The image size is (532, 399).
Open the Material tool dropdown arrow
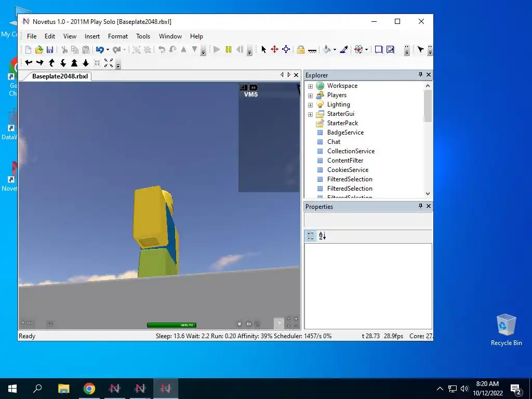366,49
